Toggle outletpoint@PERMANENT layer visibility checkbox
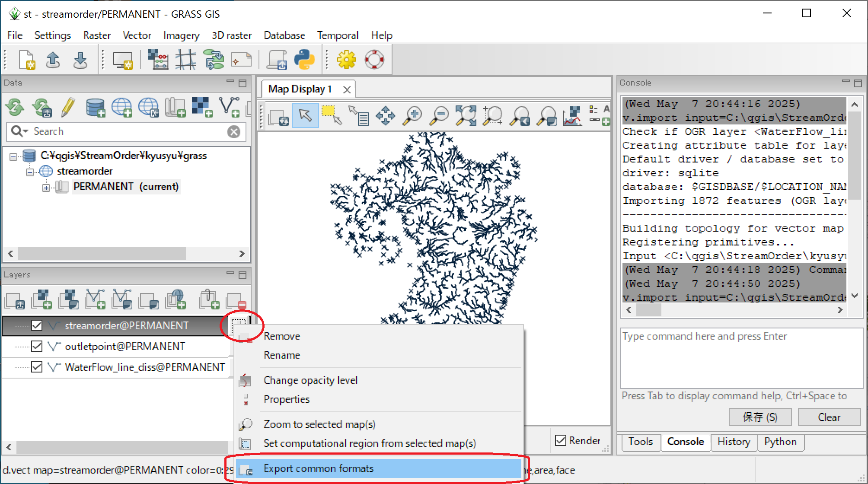Image resolution: width=868 pixels, height=484 pixels. click(x=37, y=346)
